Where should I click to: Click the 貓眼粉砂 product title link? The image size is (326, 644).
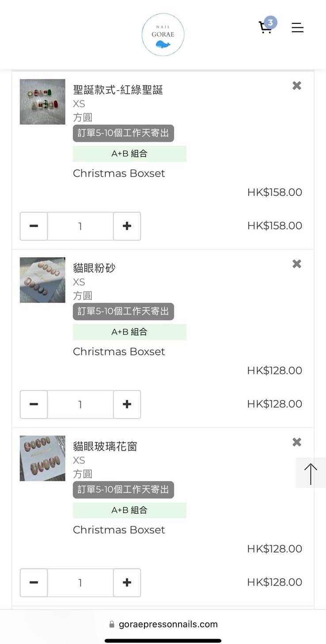click(94, 268)
